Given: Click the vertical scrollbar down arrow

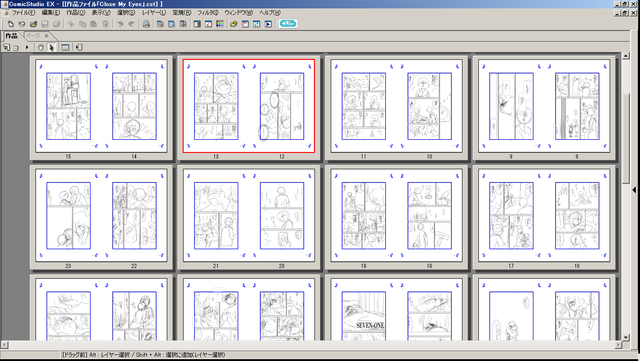Looking at the screenshot, I should click(626, 337).
